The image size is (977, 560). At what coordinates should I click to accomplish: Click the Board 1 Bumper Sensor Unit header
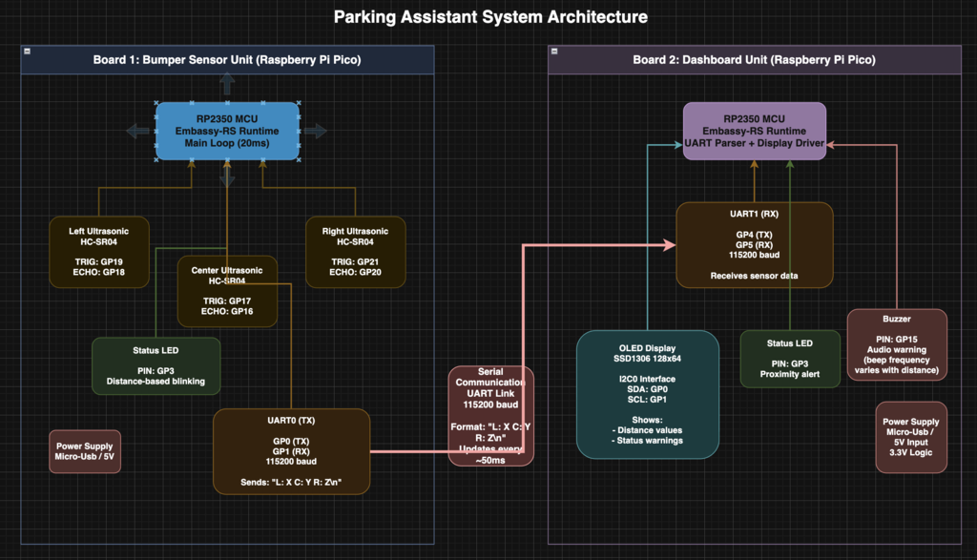[x=227, y=59]
